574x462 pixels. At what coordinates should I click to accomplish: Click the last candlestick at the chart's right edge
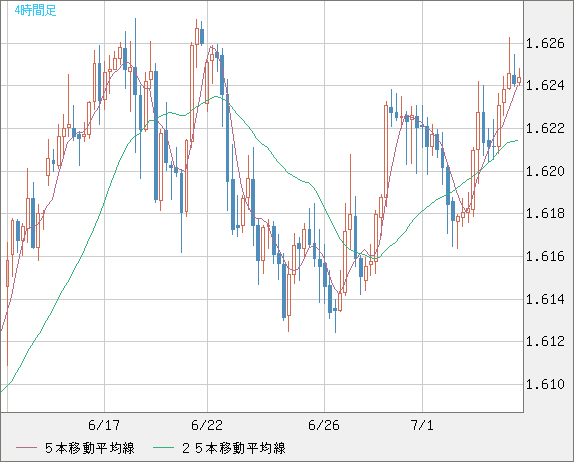coord(519,78)
